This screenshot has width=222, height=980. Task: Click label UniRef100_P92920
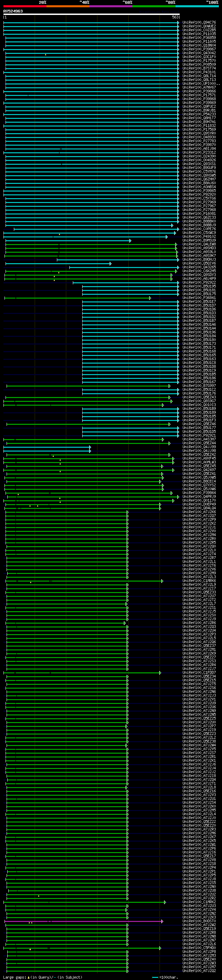[199, 194]
